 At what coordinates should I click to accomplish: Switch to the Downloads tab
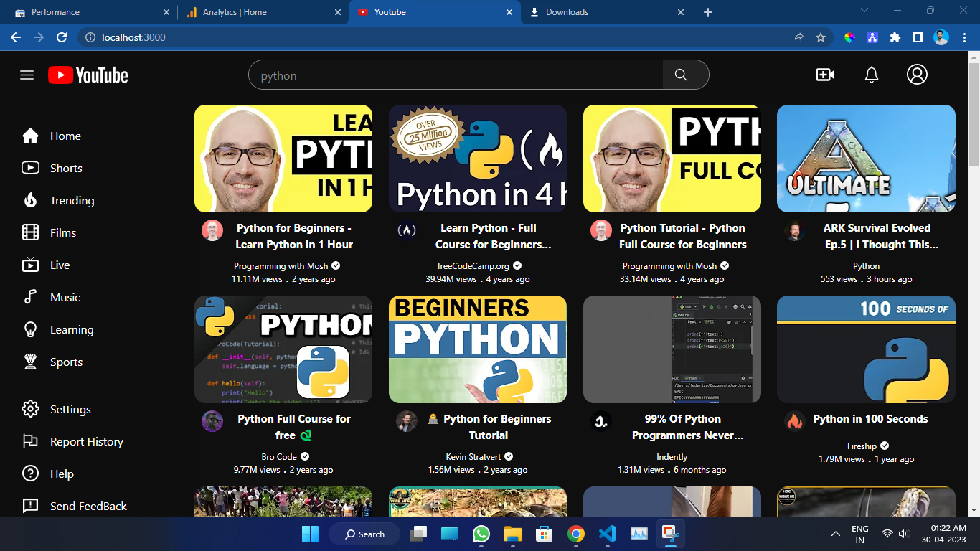click(606, 12)
